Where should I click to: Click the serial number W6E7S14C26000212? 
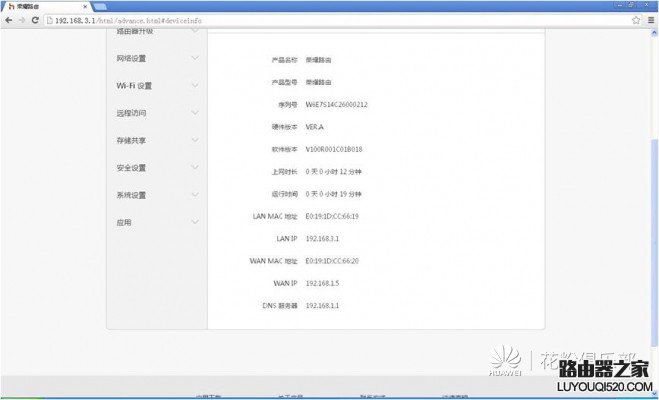[x=336, y=105]
